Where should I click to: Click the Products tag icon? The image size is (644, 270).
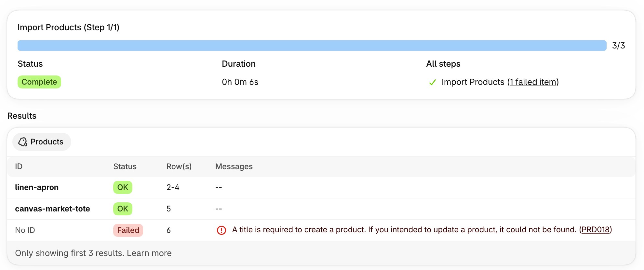point(23,142)
